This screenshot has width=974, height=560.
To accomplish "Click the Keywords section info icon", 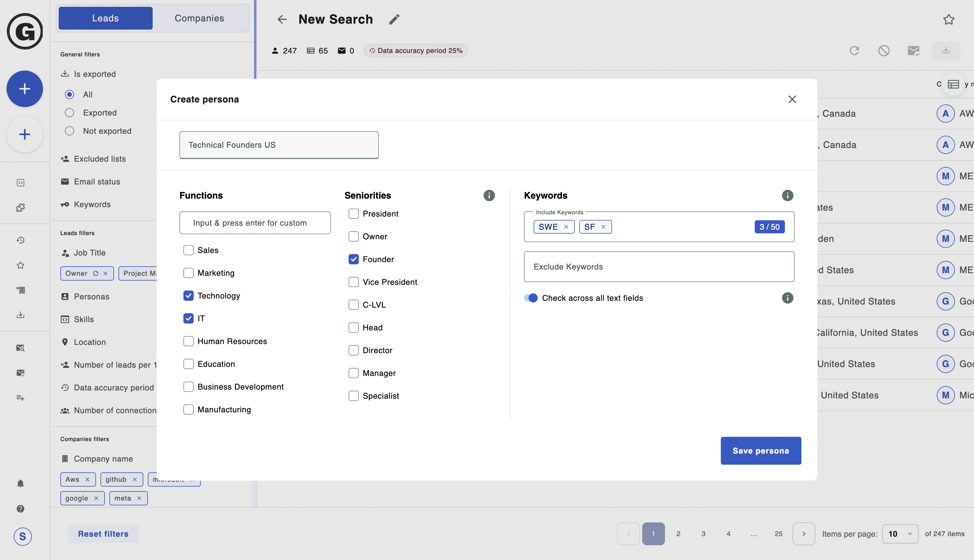I will pyautogui.click(x=787, y=195).
